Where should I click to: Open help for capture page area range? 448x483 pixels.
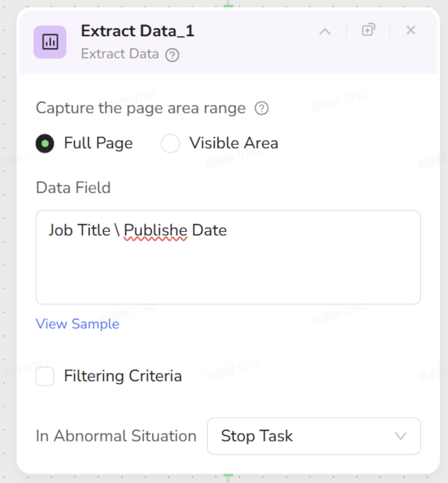(x=261, y=109)
